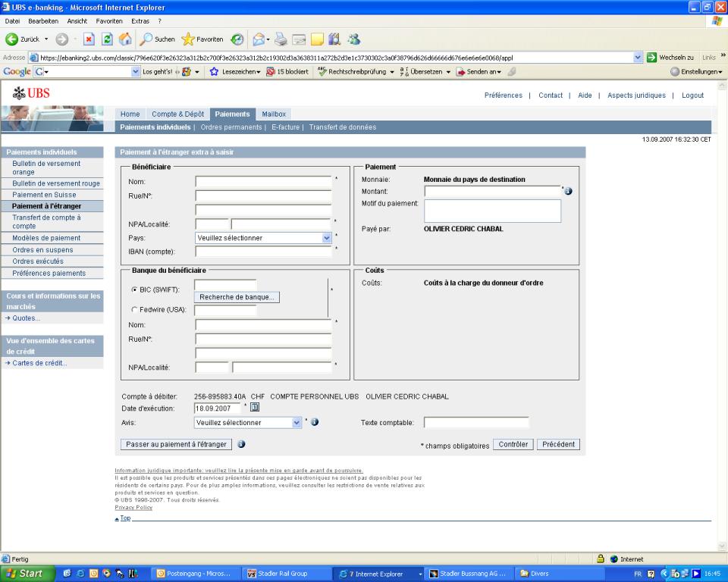728x582 pixels.
Task: Expand the Avis dropdown list
Action: [x=297, y=422]
